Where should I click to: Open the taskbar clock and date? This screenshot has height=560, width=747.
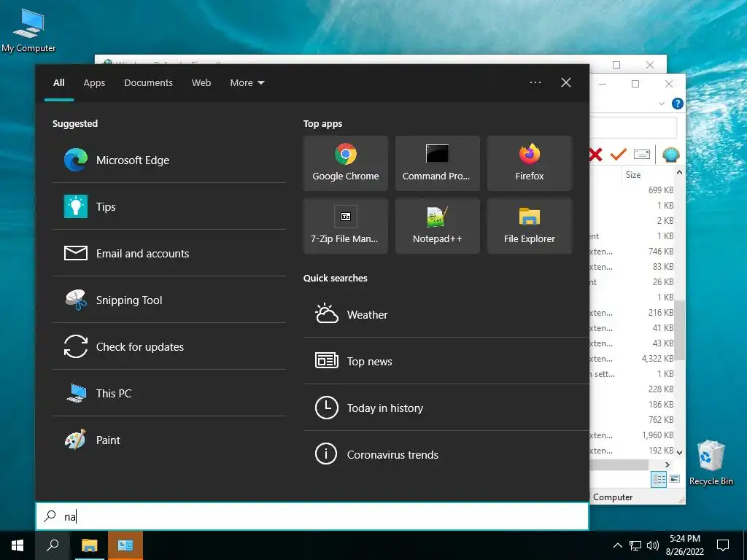684,545
